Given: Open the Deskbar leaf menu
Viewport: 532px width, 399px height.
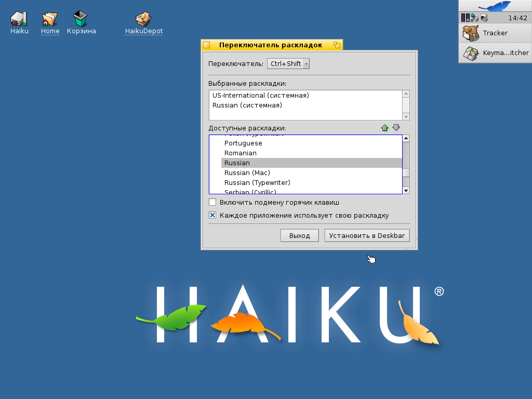Looking at the screenshot, I should coord(495,6).
